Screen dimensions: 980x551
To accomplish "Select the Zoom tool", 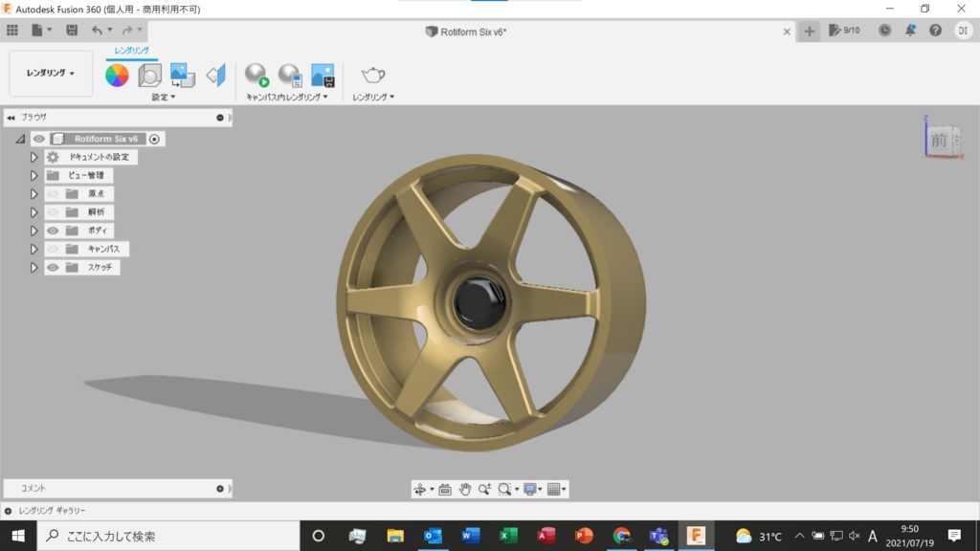I will tap(484, 489).
